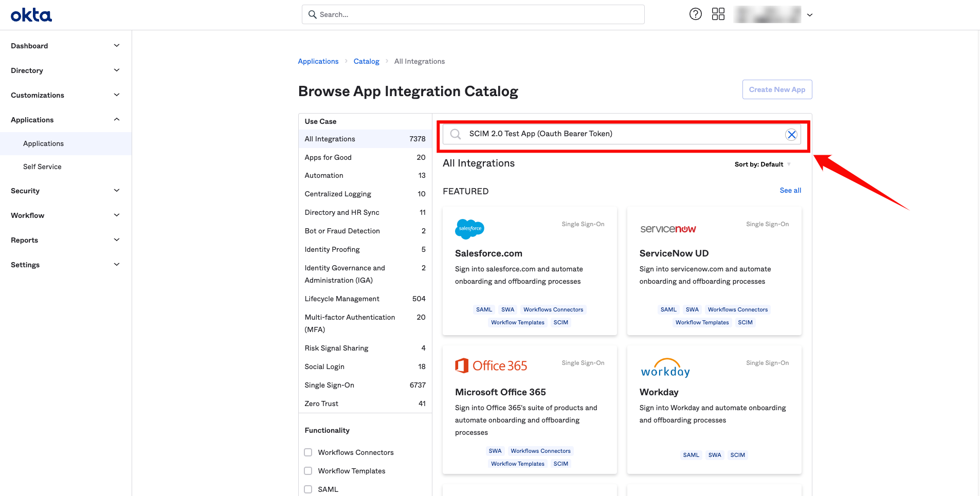Filter by Social Login use case

[365, 366]
